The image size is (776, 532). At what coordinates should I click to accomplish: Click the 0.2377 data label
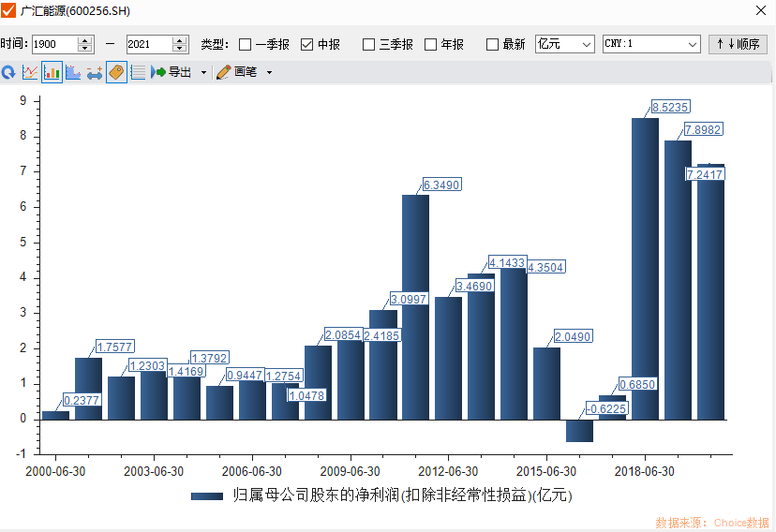[82, 400]
